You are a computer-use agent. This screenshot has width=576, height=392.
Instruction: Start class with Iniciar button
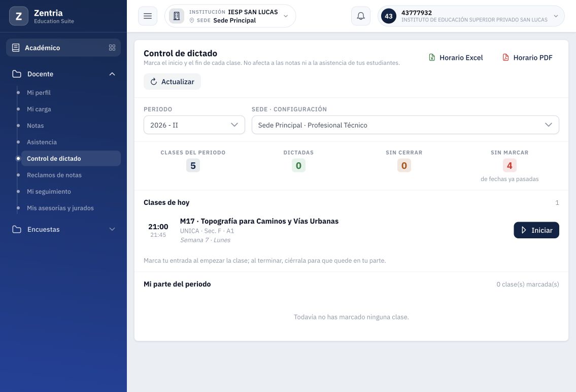click(536, 230)
